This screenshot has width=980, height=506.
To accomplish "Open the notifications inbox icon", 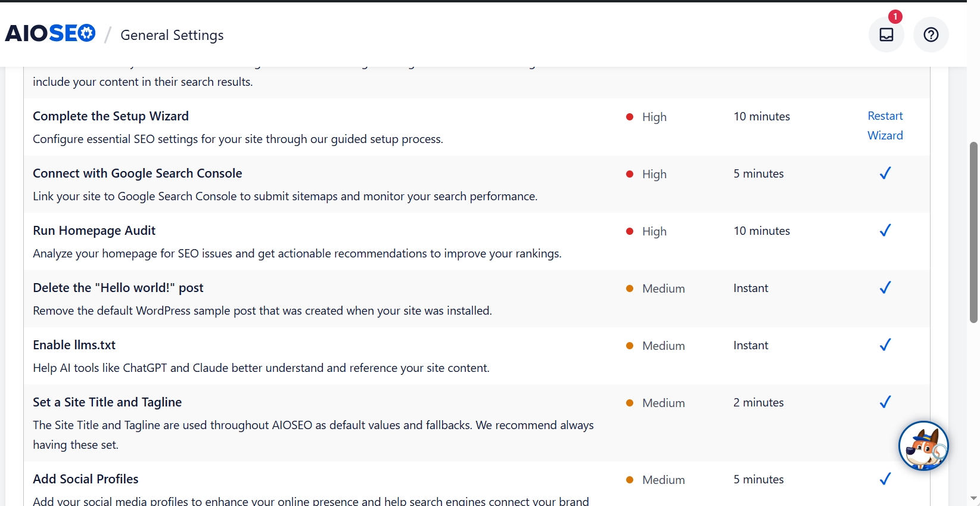I will [886, 35].
